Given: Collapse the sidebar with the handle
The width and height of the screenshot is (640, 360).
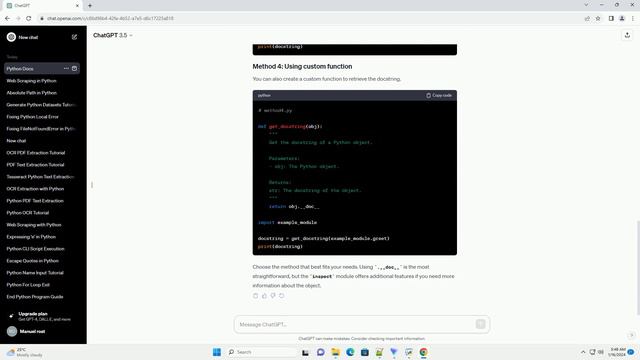Looking at the screenshot, I should pyautogui.click(x=92, y=185).
